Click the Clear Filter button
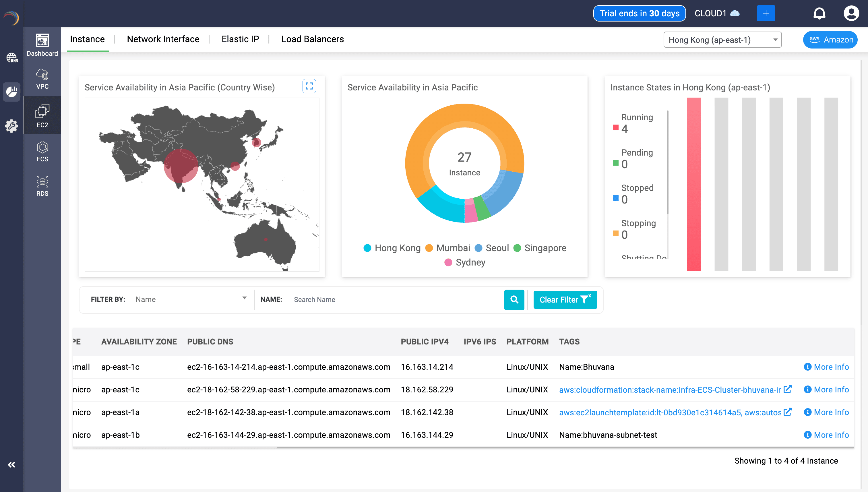868x492 pixels. point(565,299)
